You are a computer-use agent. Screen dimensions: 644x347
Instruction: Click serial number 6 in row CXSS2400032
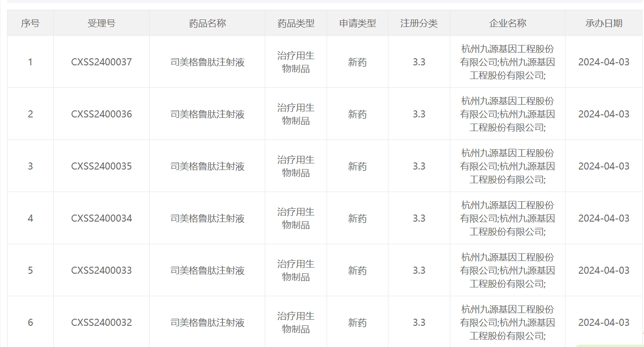[x=30, y=323]
